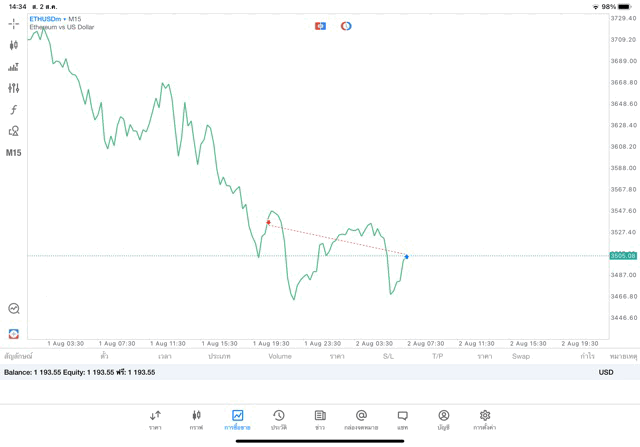Open the Mailbox tab with @ icon
The width and height of the screenshot is (640, 447).
point(361,419)
